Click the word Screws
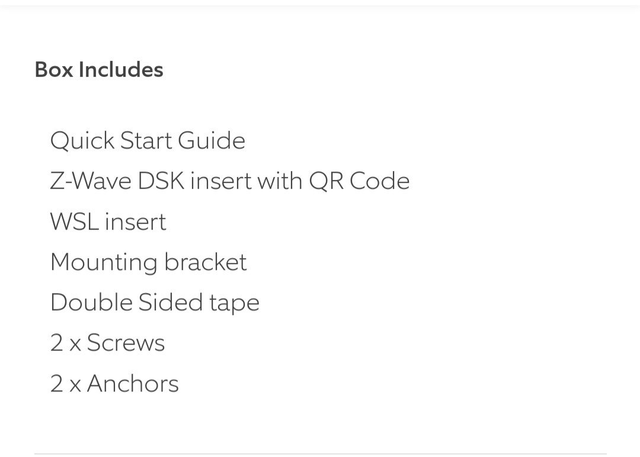This screenshot has width=640, height=457. tap(126, 343)
